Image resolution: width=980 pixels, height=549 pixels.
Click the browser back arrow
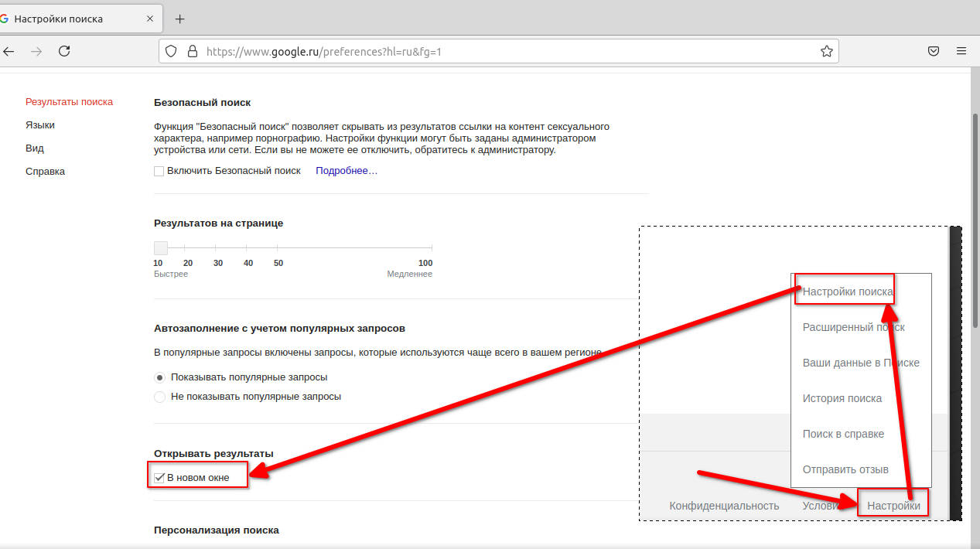9,51
